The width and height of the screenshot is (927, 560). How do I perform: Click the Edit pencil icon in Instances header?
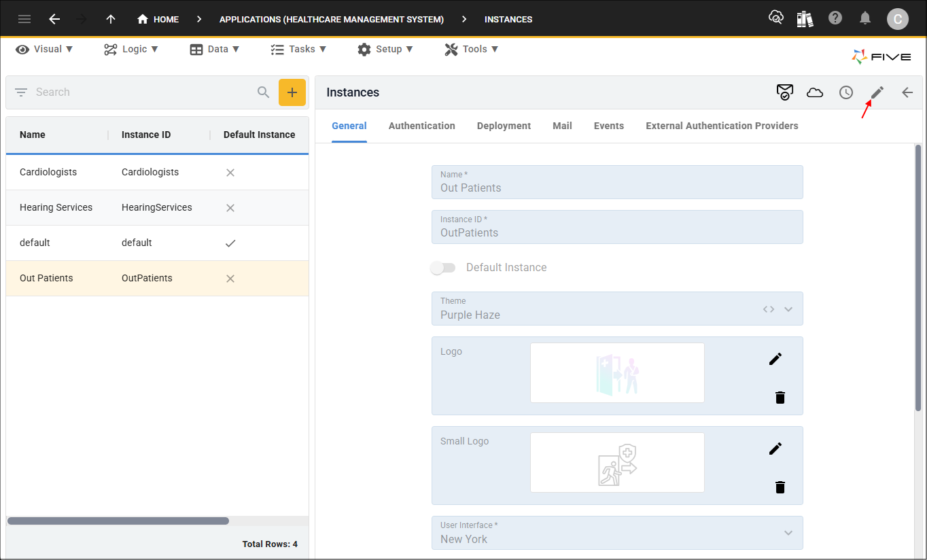(877, 92)
